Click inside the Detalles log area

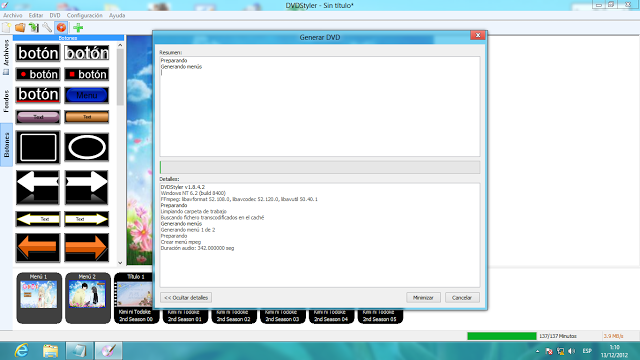(x=320, y=235)
